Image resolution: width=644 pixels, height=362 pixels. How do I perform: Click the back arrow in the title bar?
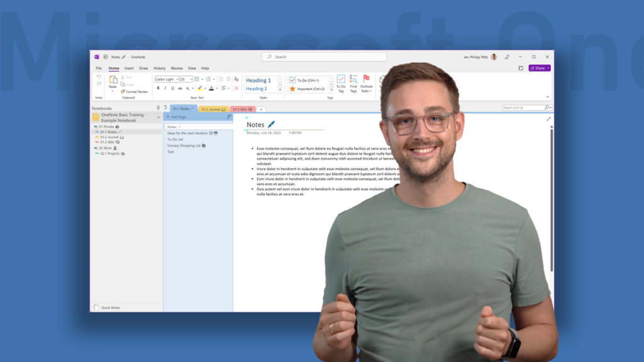(106, 57)
